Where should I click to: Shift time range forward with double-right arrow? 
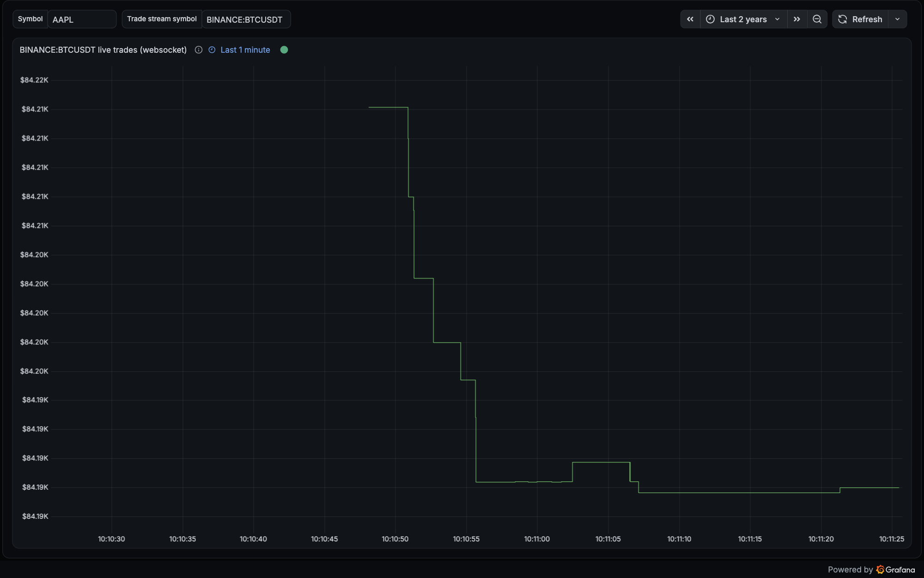point(797,19)
